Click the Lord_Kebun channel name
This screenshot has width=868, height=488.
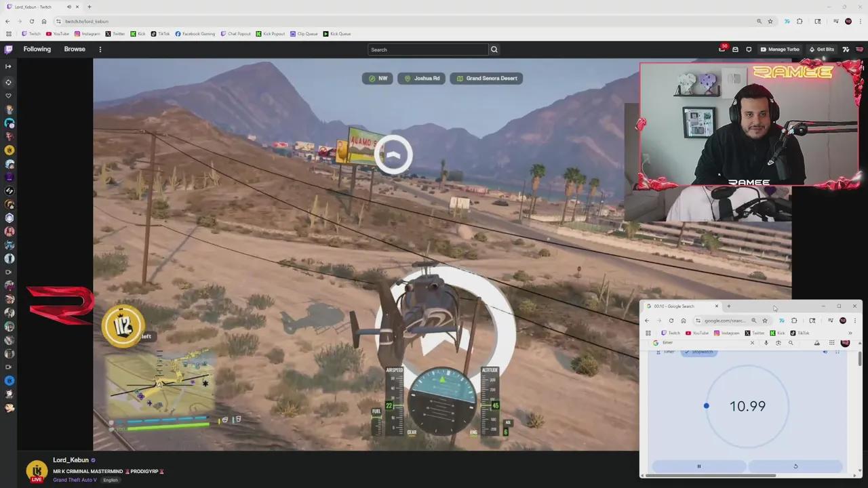71,460
